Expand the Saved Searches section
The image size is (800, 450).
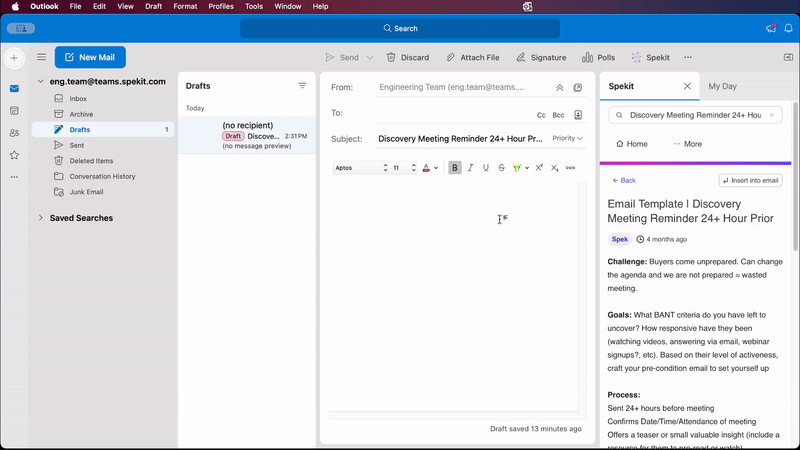coord(40,218)
